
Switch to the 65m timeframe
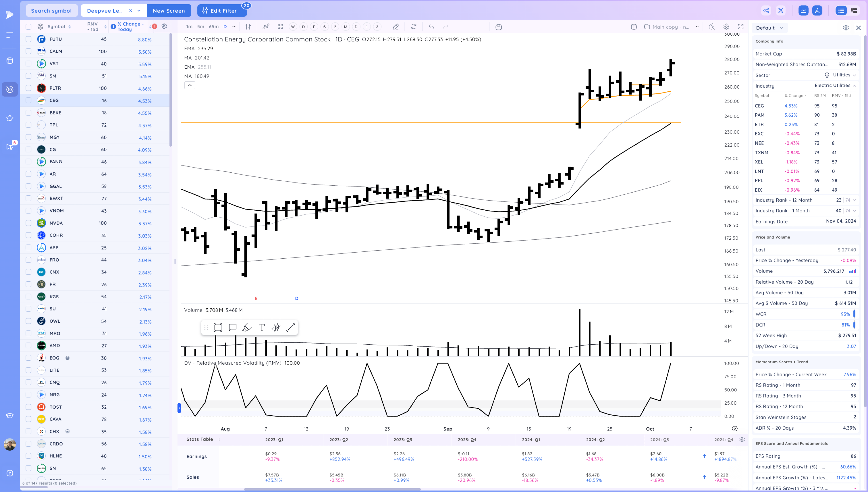tap(214, 27)
